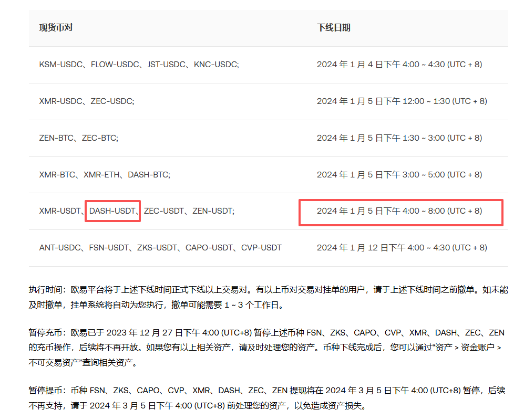Click the 暂停提币 paragraph heading
Viewport: 524px width, 420px height.
pyautogui.click(x=45, y=390)
